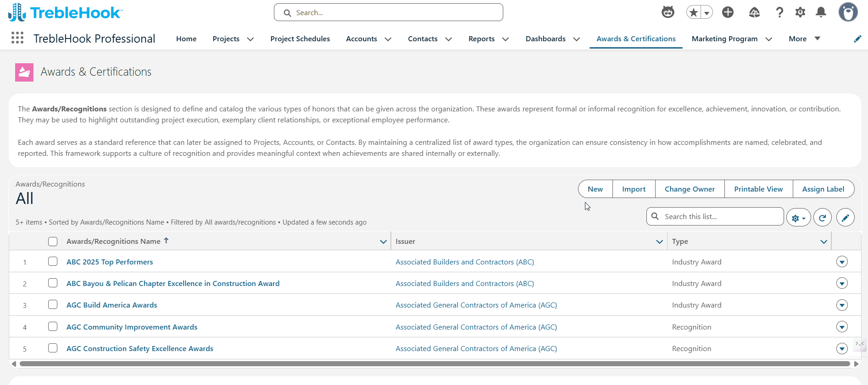Open Type column actions chevron

coord(824,242)
